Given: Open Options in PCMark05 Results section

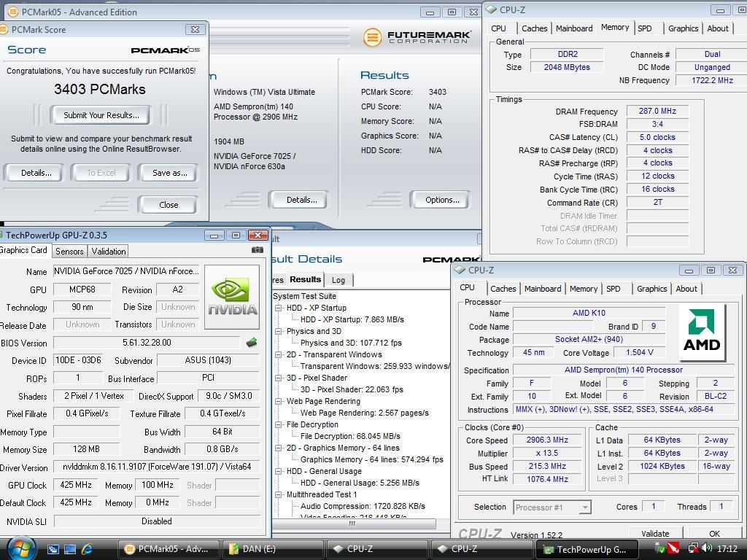Looking at the screenshot, I should [441, 200].
